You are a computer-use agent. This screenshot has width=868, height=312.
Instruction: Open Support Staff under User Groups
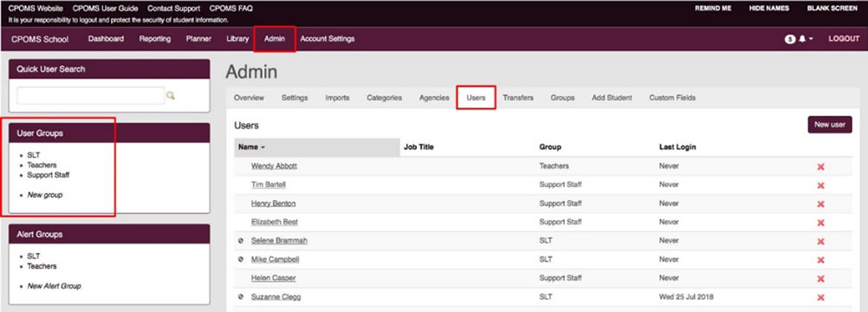point(49,175)
